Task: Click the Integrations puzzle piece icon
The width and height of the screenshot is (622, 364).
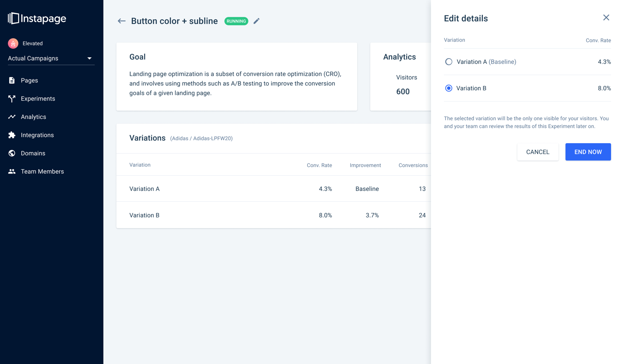Action: pyautogui.click(x=12, y=135)
